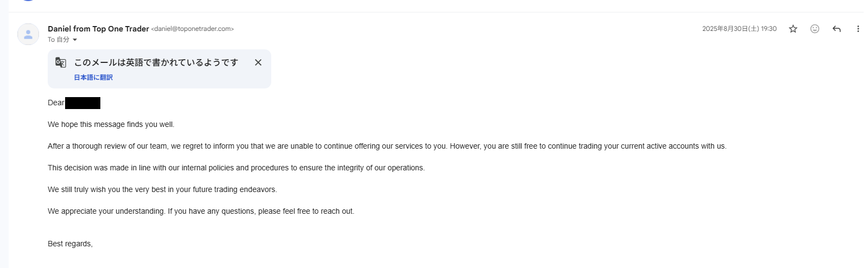Star this email from Daniel
Viewport: 868px width, 268px height.
pyautogui.click(x=793, y=29)
